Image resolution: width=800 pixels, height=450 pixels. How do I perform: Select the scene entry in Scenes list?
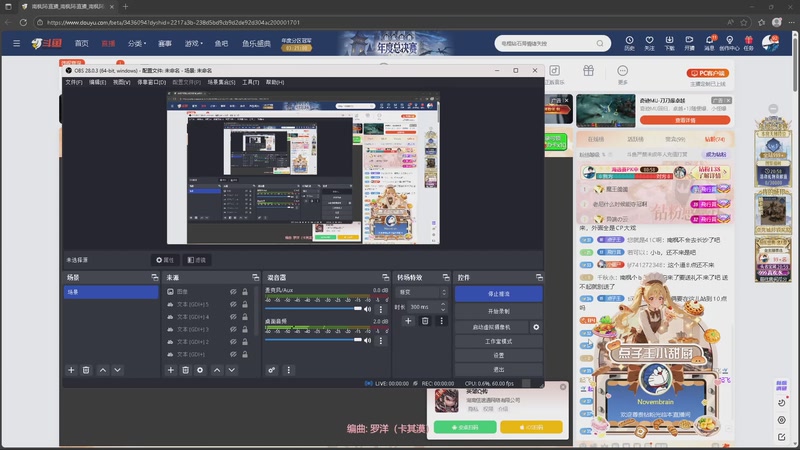pyautogui.click(x=111, y=292)
